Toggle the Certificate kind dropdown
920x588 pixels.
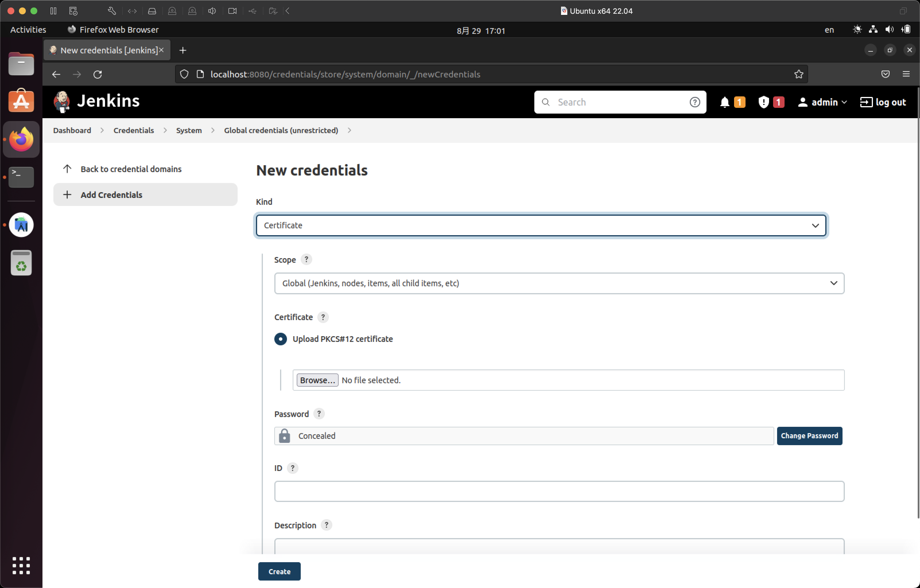[541, 225]
